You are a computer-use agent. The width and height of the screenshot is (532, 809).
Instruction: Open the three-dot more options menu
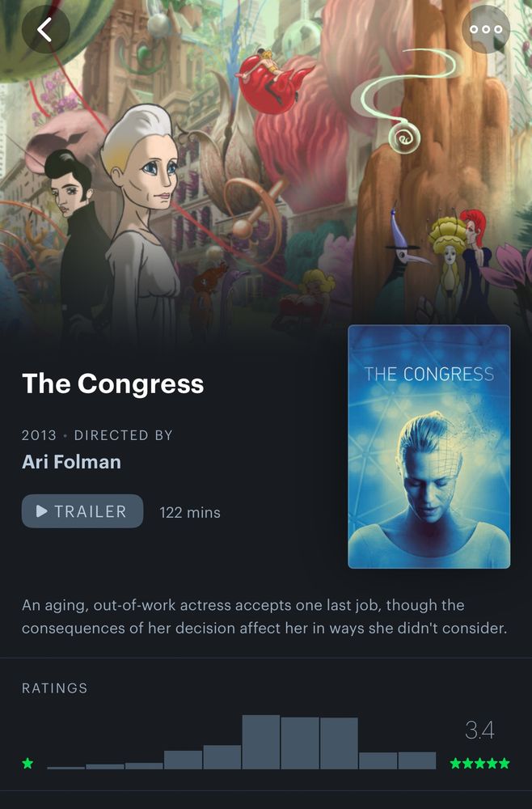click(x=486, y=29)
